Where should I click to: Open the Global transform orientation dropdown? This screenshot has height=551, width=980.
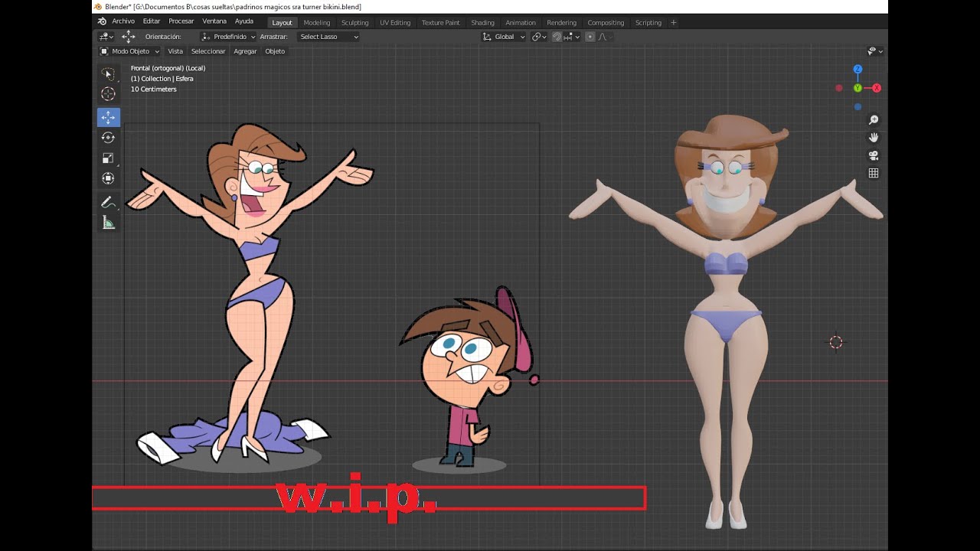point(504,37)
